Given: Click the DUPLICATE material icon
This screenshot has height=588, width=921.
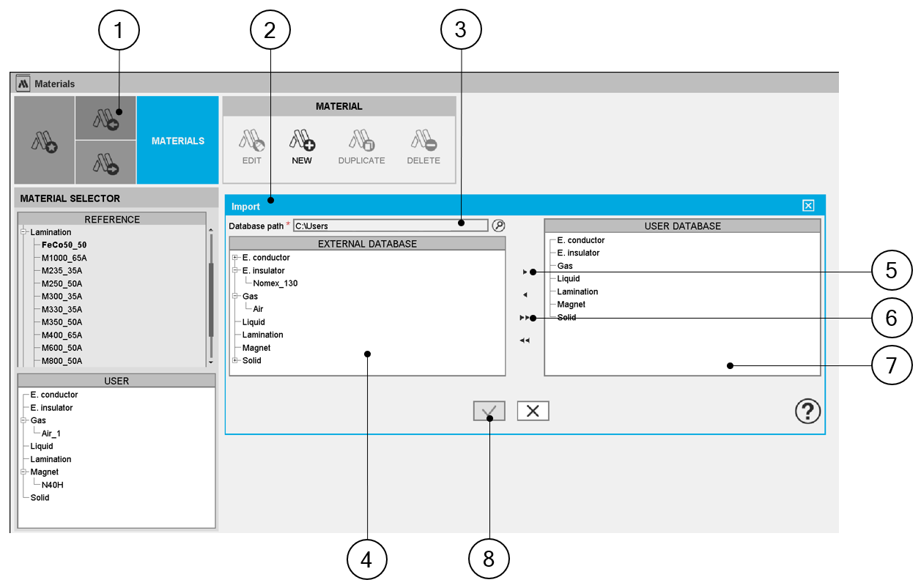Looking at the screenshot, I should click(x=361, y=146).
